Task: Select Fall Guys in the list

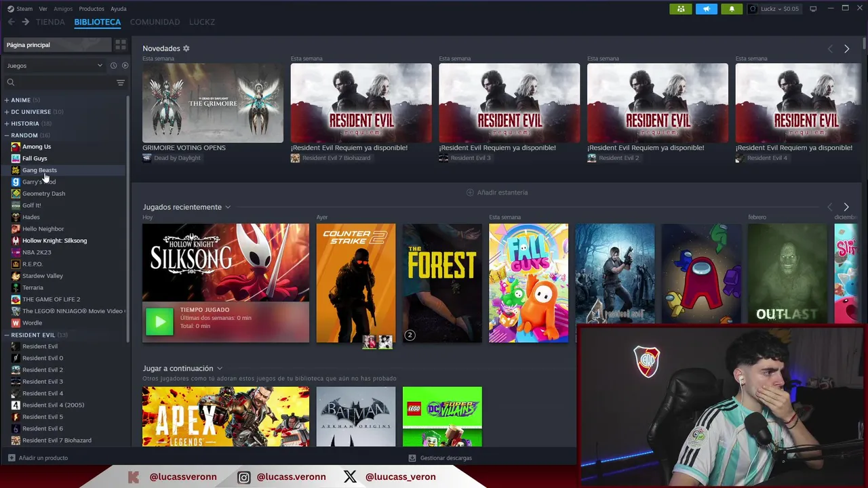Action: (x=35, y=159)
